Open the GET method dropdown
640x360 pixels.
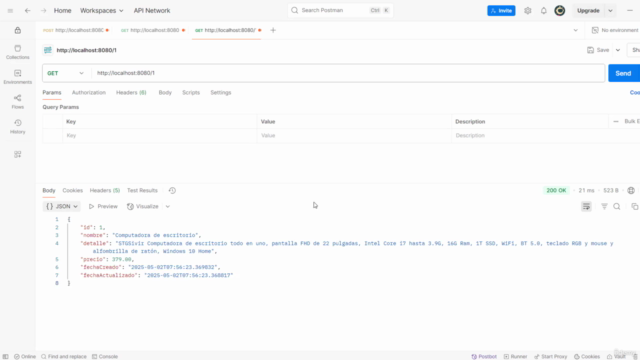tap(65, 73)
